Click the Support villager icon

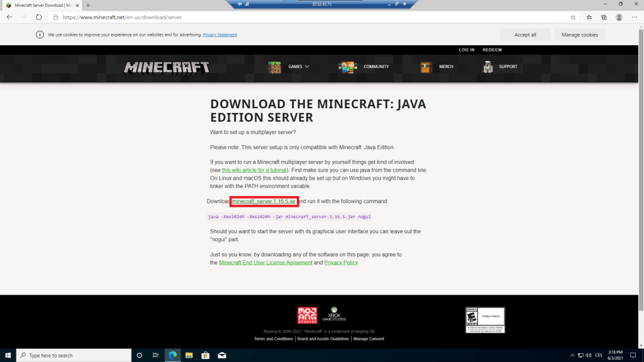click(x=487, y=67)
